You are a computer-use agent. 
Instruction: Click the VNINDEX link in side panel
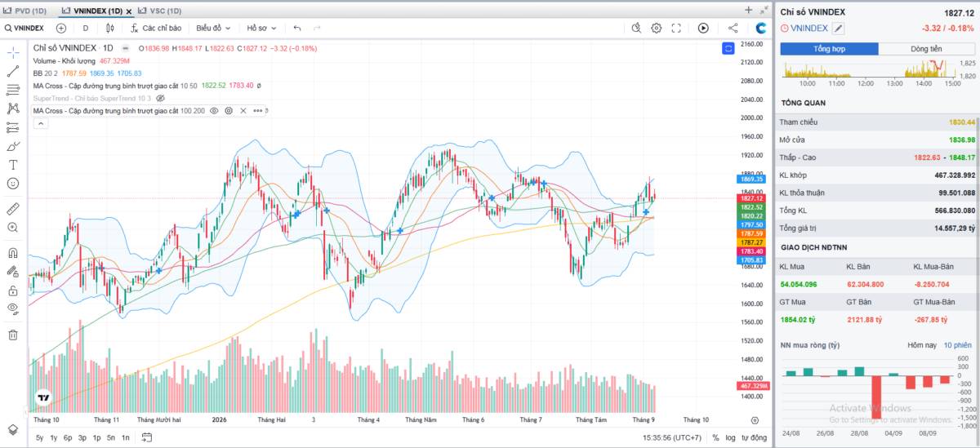809,28
